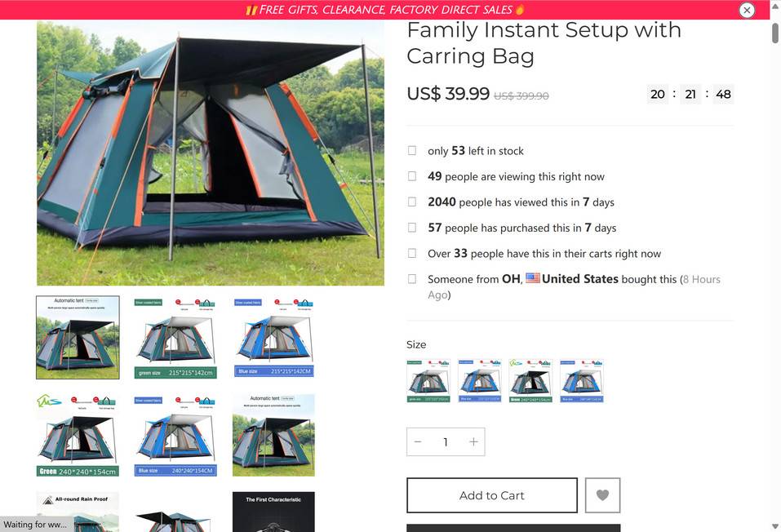Tick checkbox beside '57 people has purchased'
This screenshot has width=781, height=532.
[412, 227]
